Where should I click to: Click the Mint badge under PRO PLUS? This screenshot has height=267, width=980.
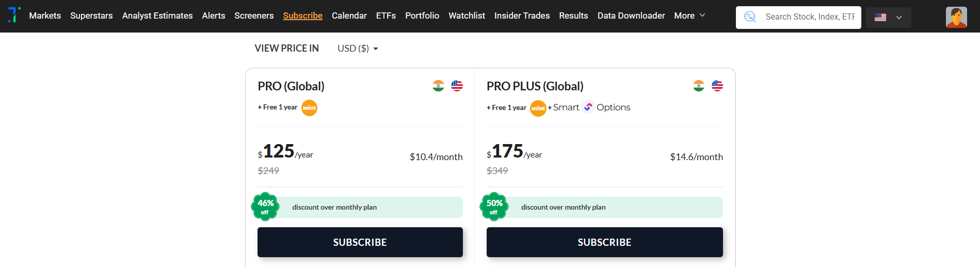pyautogui.click(x=538, y=108)
